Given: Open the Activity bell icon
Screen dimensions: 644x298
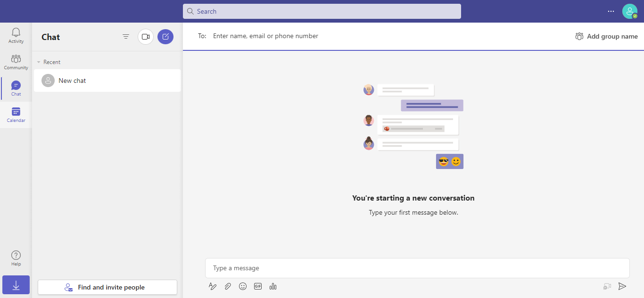Looking at the screenshot, I should (x=16, y=36).
